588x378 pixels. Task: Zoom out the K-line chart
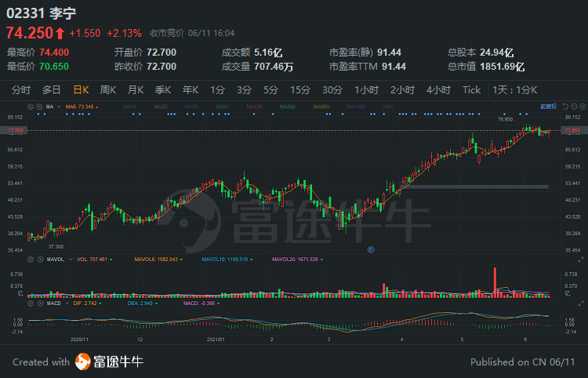574,107
